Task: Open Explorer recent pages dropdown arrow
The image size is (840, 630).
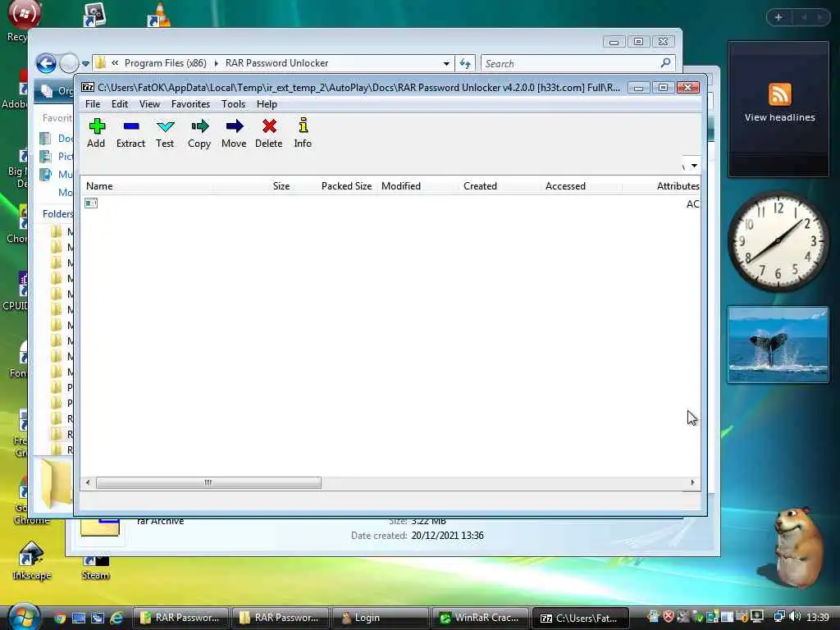Action: click(85, 64)
